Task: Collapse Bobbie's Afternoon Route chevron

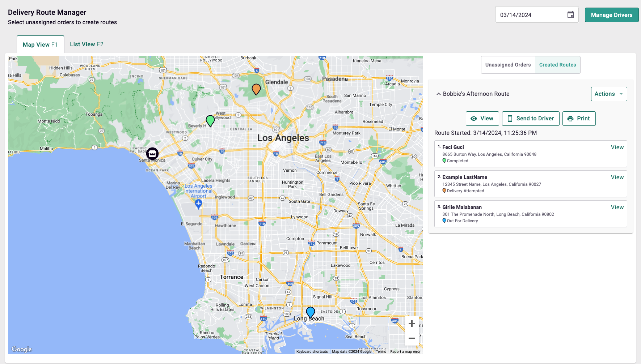Action: click(438, 94)
